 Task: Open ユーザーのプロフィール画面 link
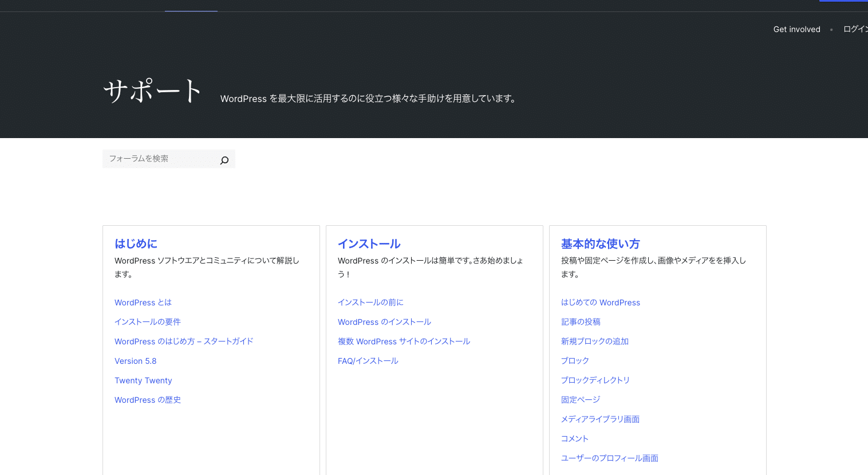tap(610, 458)
